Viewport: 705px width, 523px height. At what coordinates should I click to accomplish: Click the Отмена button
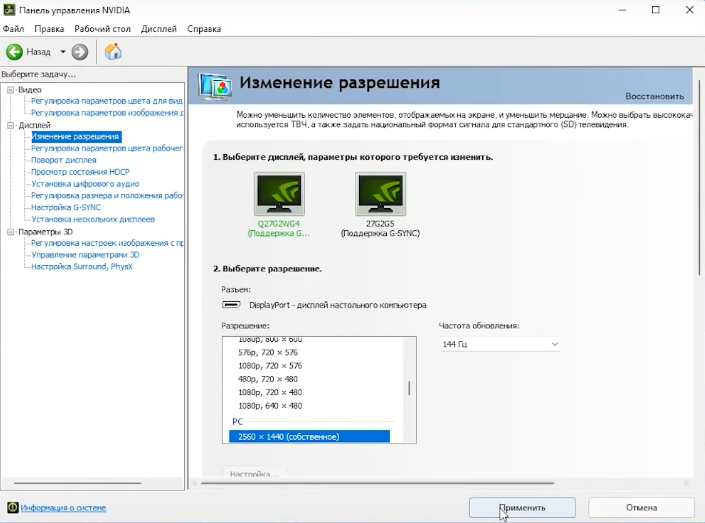[x=642, y=508]
